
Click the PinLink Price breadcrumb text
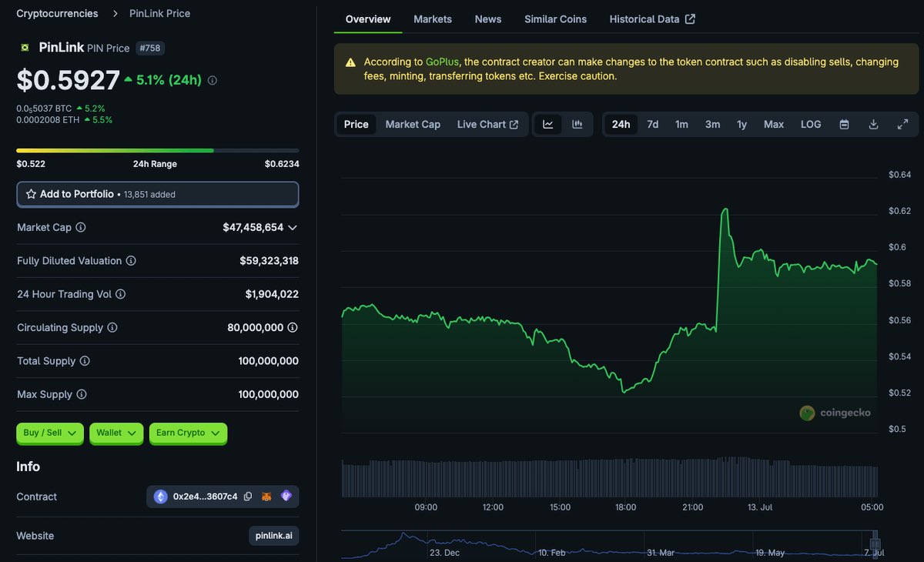[159, 13]
